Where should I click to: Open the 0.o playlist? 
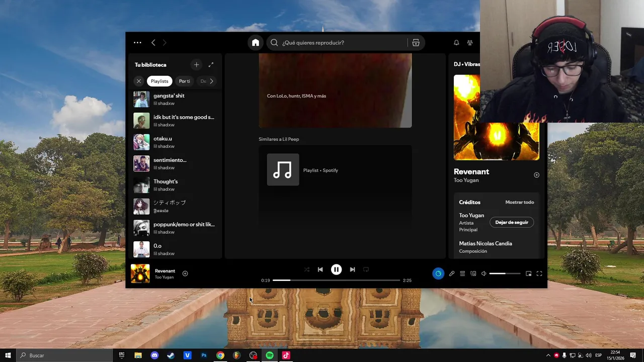(x=175, y=249)
